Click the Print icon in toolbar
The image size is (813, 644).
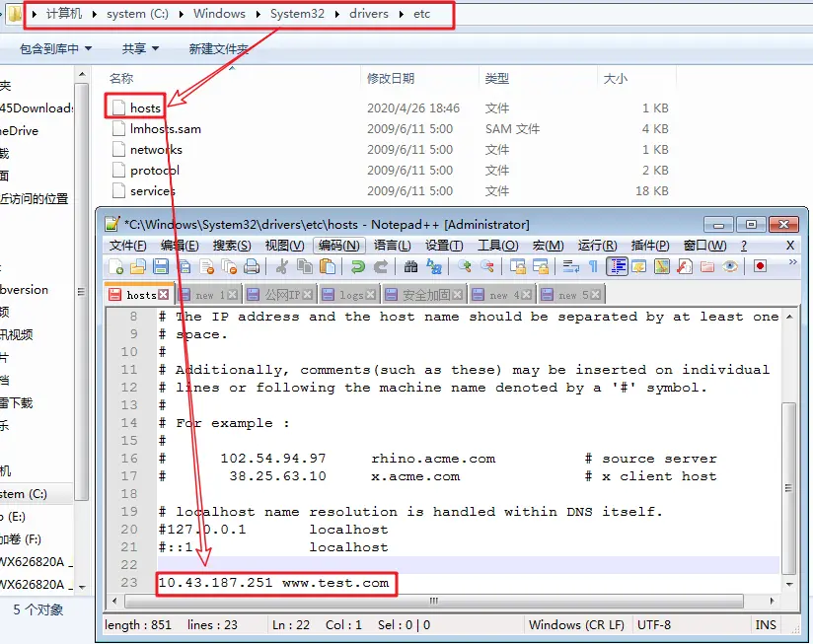(x=252, y=266)
